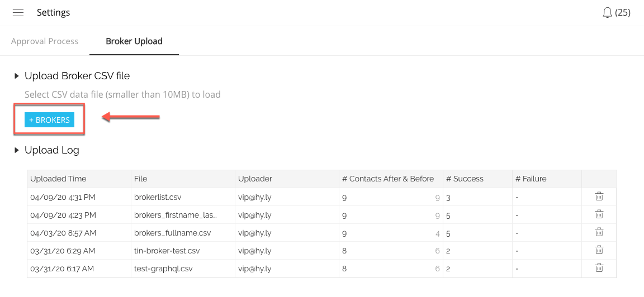The width and height of the screenshot is (644, 297).
Task: Sort by the Uploaded Time column header
Action: click(x=58, y=179)
